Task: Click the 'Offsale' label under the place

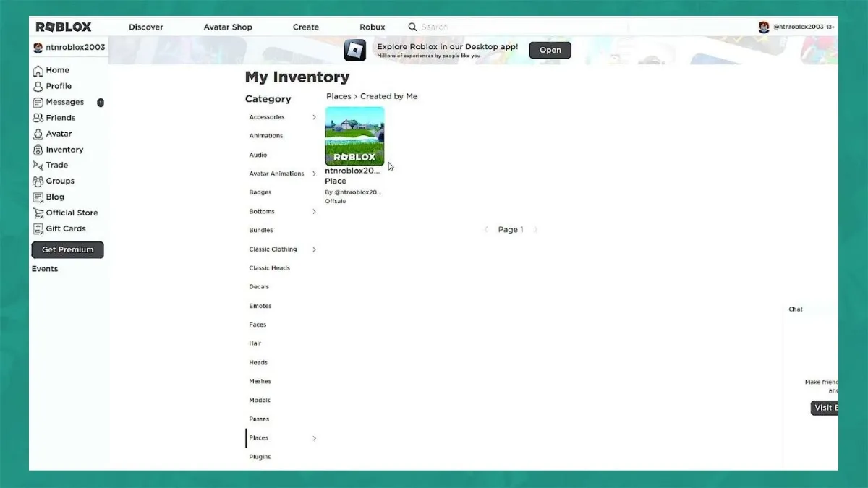Action: pos(336,201)
